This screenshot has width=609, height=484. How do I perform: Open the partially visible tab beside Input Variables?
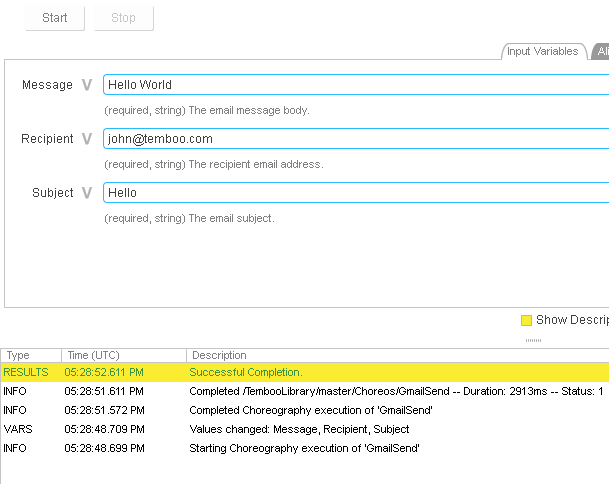click(600, 51)
